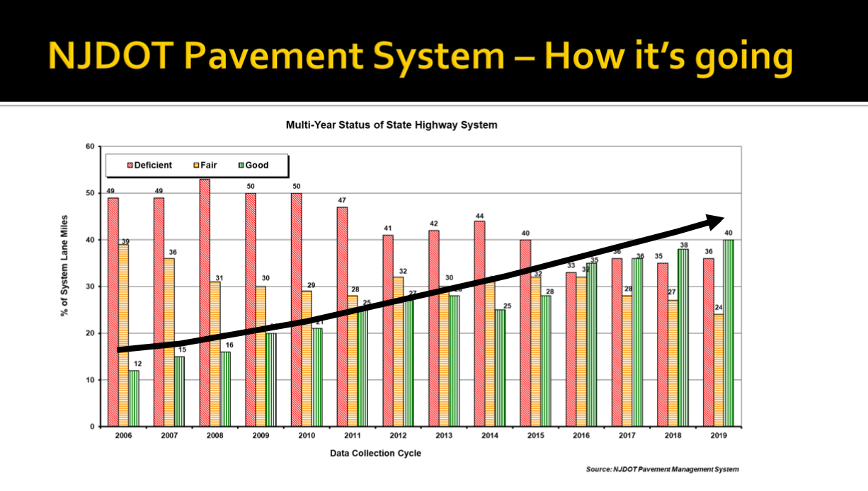Click chart title 'Multi-Year Status of State Highway System'
868x491 pixels.
click(x=392, y=125)
